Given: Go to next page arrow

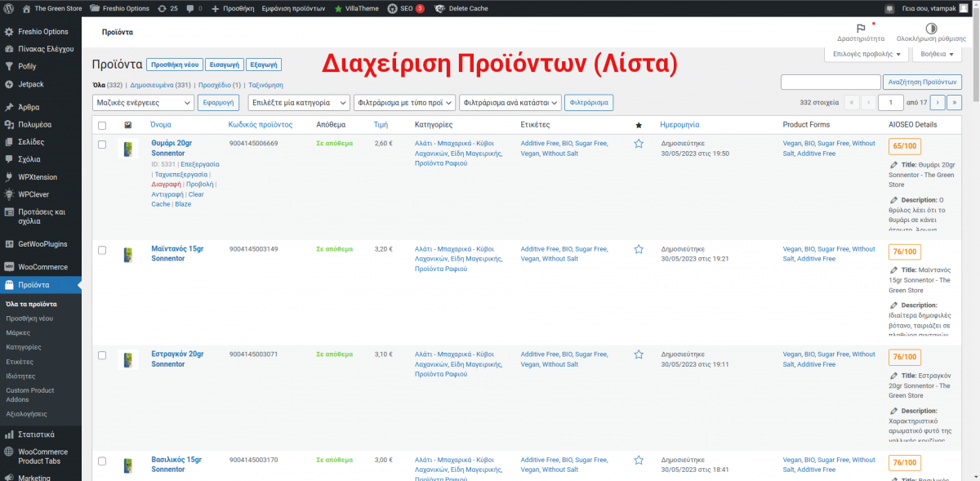Looking at the screenshot, I should tap(938, 103).
